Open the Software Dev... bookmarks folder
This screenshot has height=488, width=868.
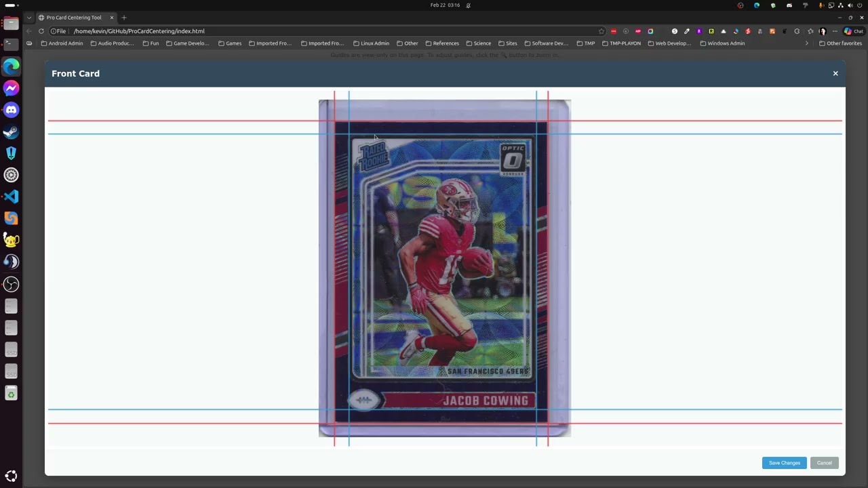547,43
